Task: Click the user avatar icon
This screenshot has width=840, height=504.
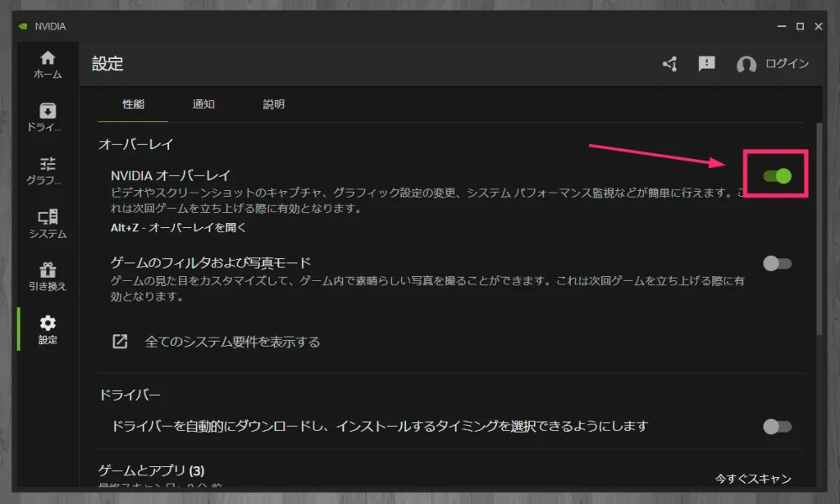Action: click(746, 64)
